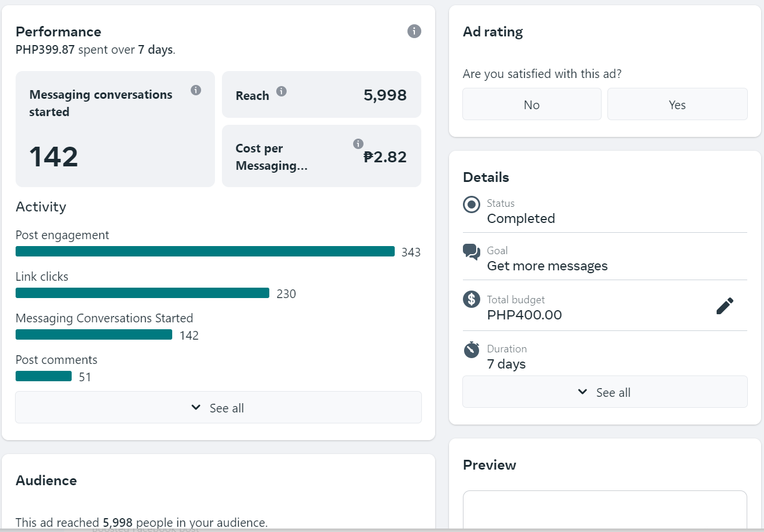Click the Goal chat bubbles icon
Screen dimensions: 764x532
[472, 252]
